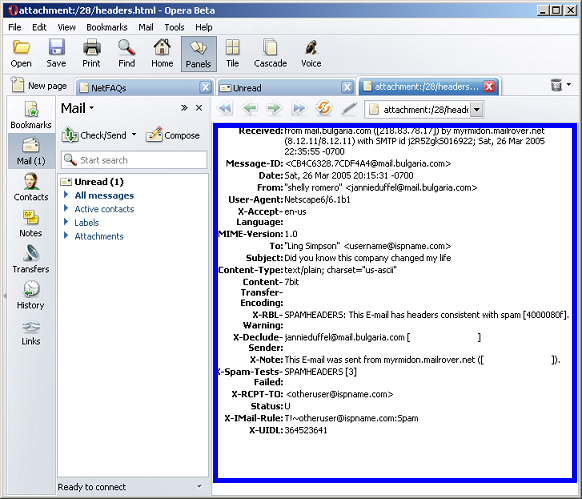Screen dimensions: 582x499
Task: Reload the page with orange icon
Action: click(x=324, y=108)
